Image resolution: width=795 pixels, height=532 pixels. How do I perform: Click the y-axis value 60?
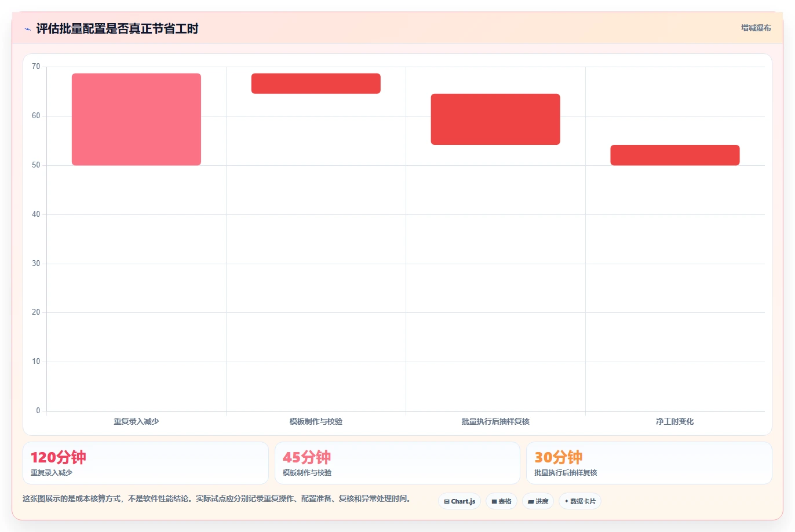36,116
